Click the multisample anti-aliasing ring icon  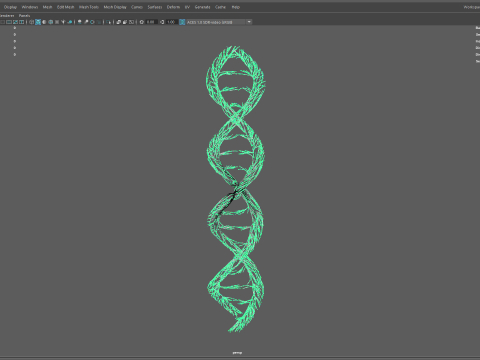tap(92, 22)
